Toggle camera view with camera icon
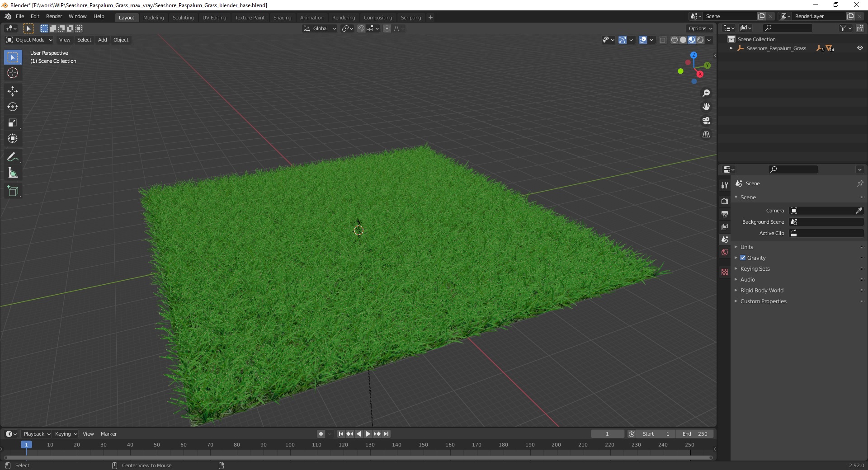 point(706,121)
